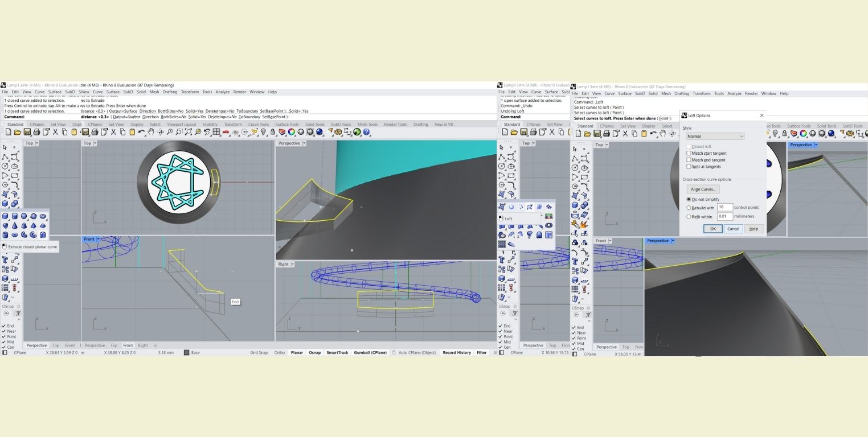868x437 pixels.
Task: Open Help via blue question-mark toolbar icon
Action: pos(366,132)
